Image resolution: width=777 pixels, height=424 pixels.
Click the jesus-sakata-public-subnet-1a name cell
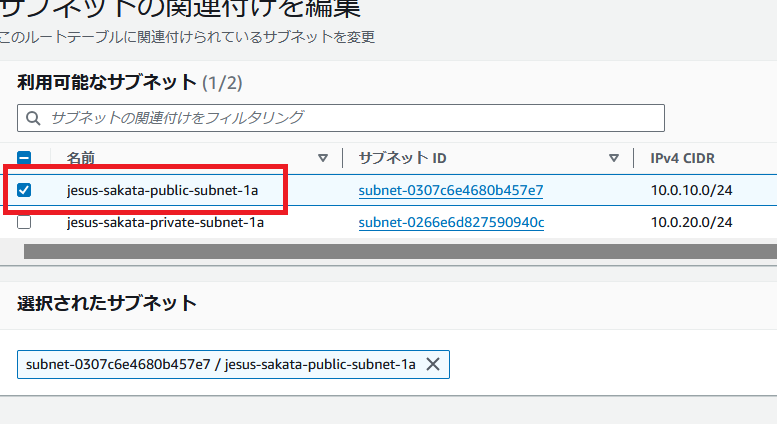tap(163, 190)
